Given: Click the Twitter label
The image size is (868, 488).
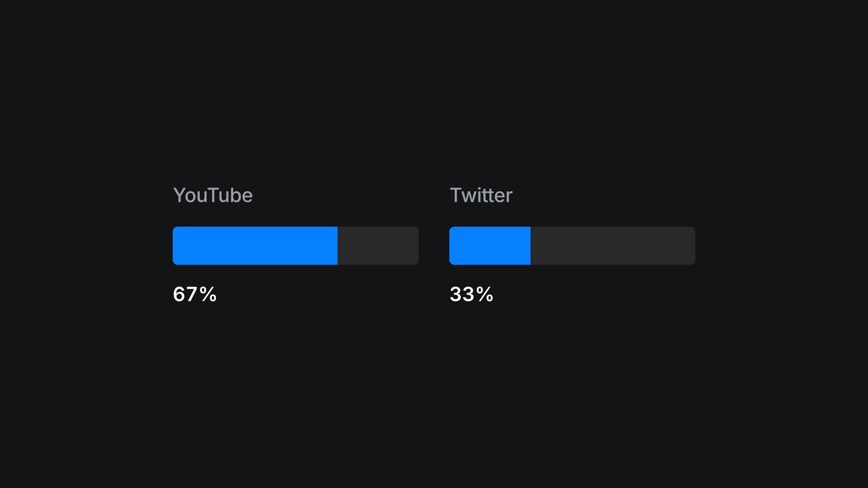Looking at the screenshot, I should tap(481, 195).
